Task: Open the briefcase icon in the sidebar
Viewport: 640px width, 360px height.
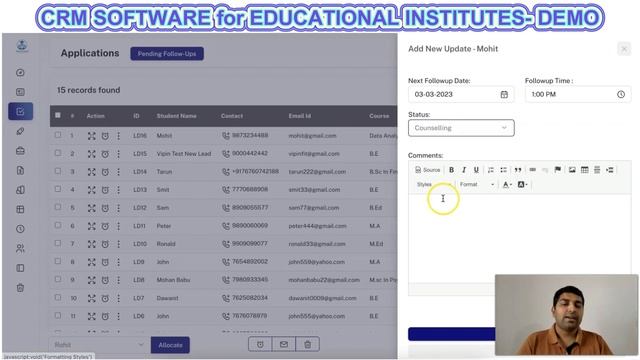Action: coord(20,151)
